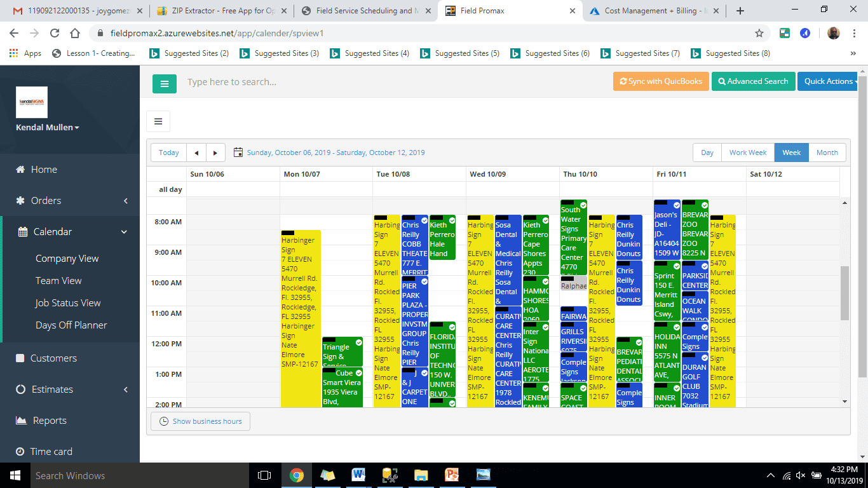Click the taskbar volume icon
The height and width of the screenshot is (488, 868).
[801, 475]
